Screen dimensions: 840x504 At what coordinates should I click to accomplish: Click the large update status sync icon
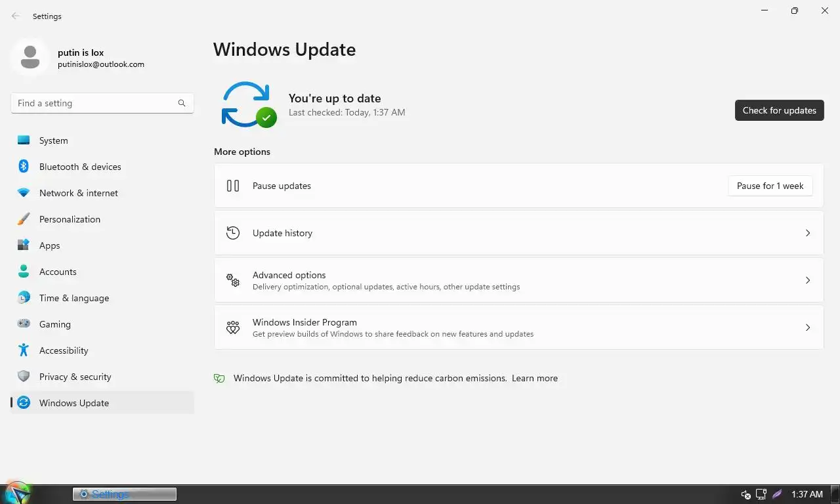tap(248, 104)
